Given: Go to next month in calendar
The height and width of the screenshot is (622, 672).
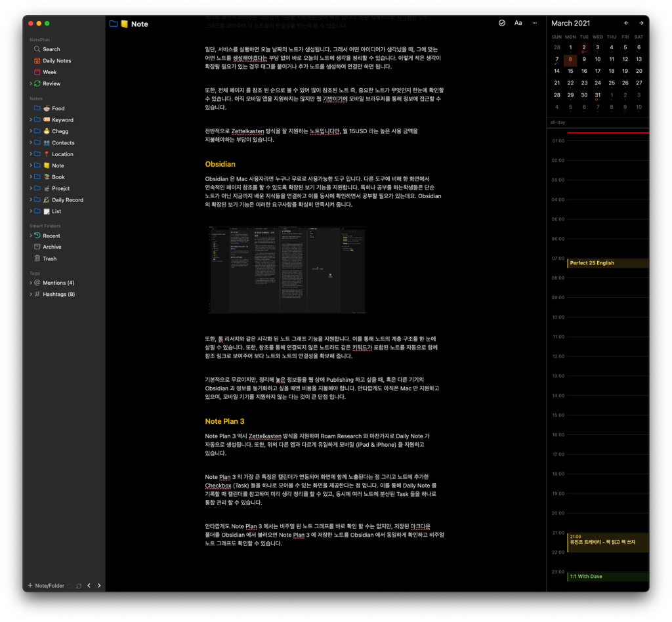Looking at the screenshot, I should click(641, 23).
